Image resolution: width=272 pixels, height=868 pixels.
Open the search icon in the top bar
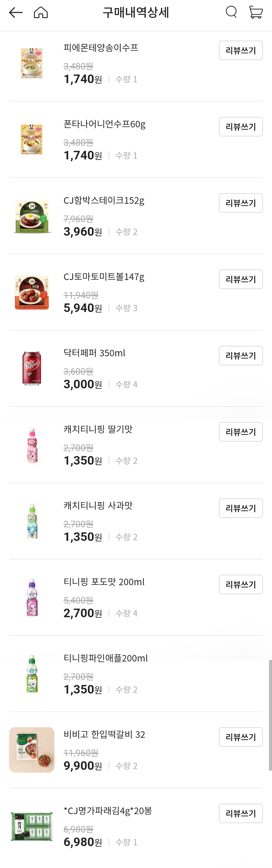(231, 13)
